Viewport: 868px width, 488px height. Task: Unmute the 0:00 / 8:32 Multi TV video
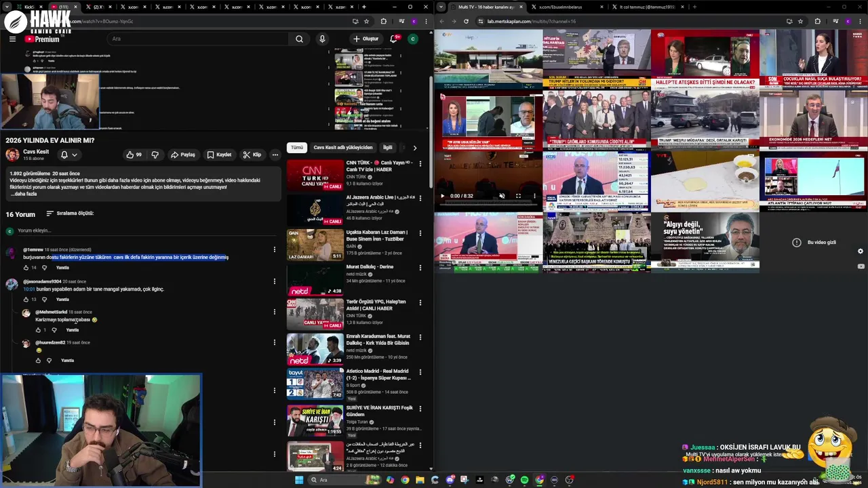tap(502, 196)
